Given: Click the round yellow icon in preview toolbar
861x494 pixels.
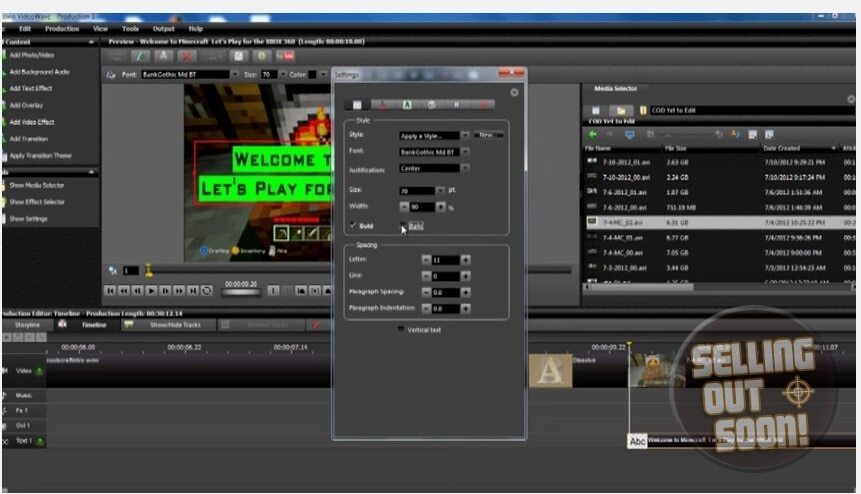Looking at the screenshot, I should tap(262, 56).
